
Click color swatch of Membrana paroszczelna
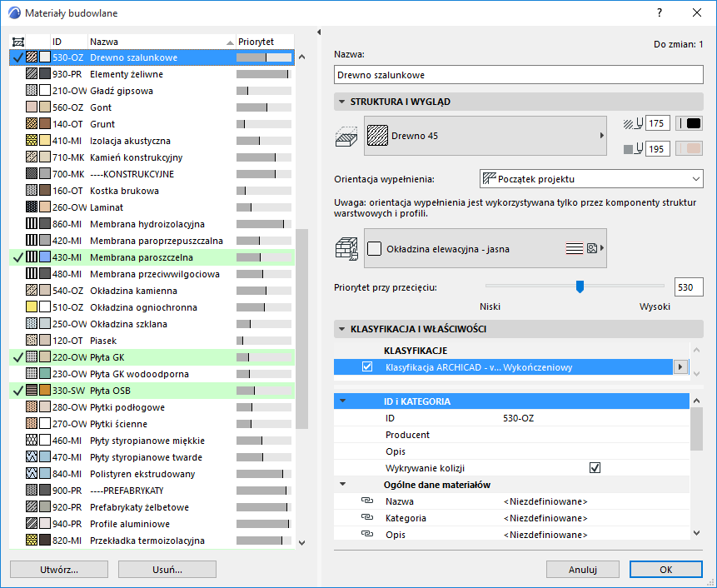click(x=45, y=257)
